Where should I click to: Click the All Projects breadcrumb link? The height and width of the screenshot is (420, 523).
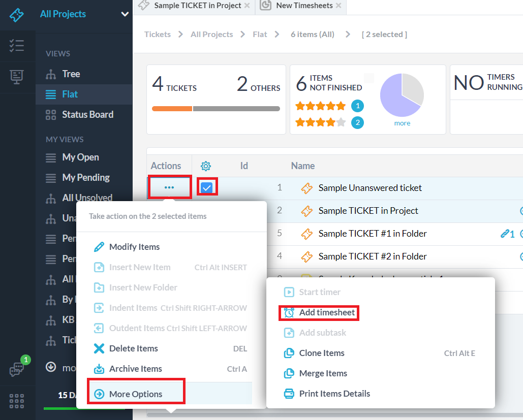click(212, 35)
